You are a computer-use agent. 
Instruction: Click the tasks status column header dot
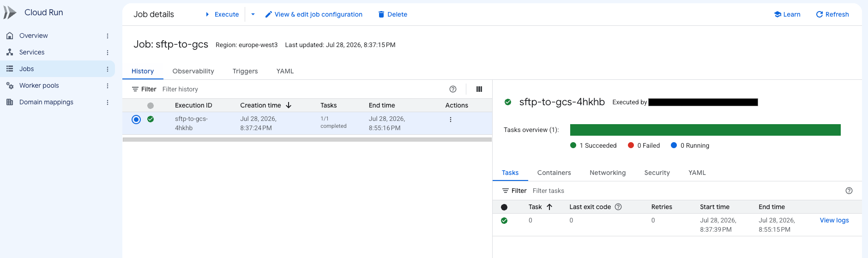pos(504,207)
